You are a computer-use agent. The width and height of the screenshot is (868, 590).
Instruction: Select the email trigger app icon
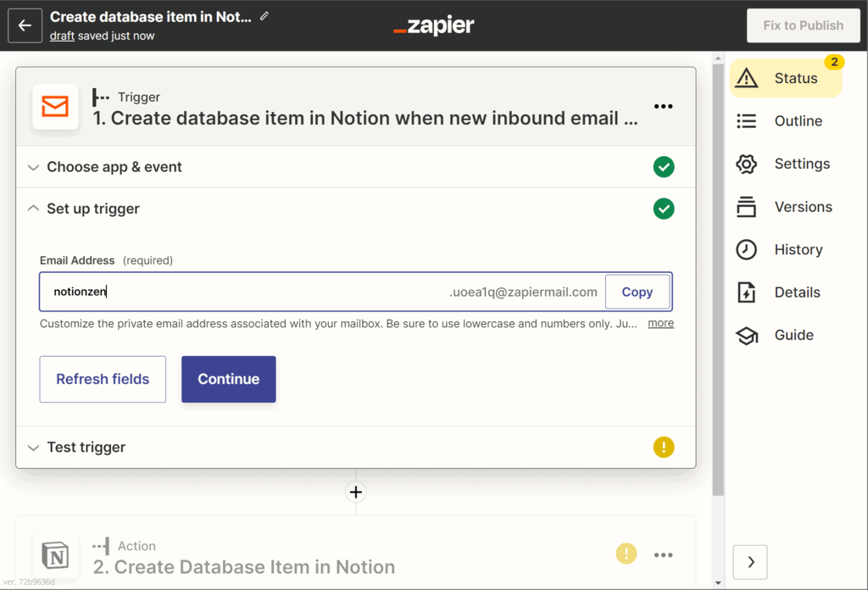coord(55,107)
